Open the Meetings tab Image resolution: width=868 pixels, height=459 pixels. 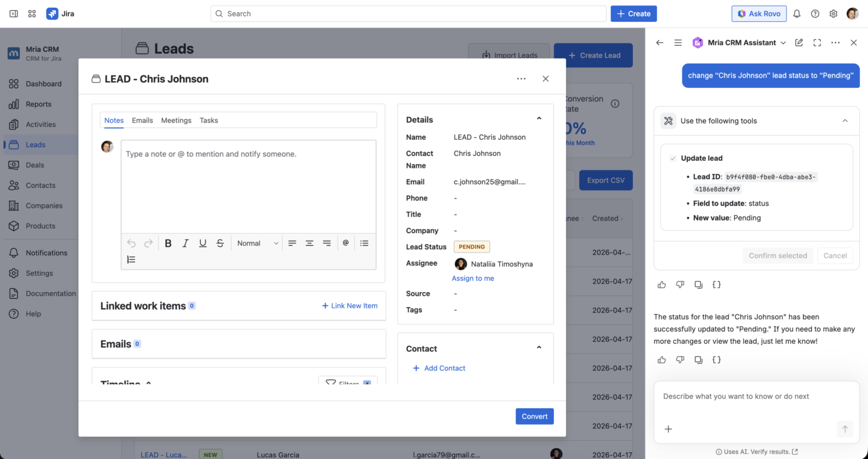pos(176,120)
